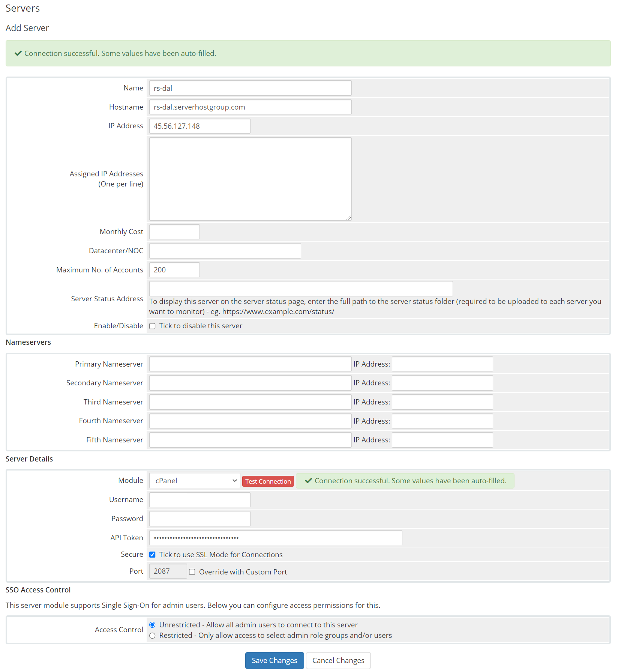Click Save Changes to submit the server
Image resolution: width=618 pixels, height=672 pixels.
(x=274, y=660)
